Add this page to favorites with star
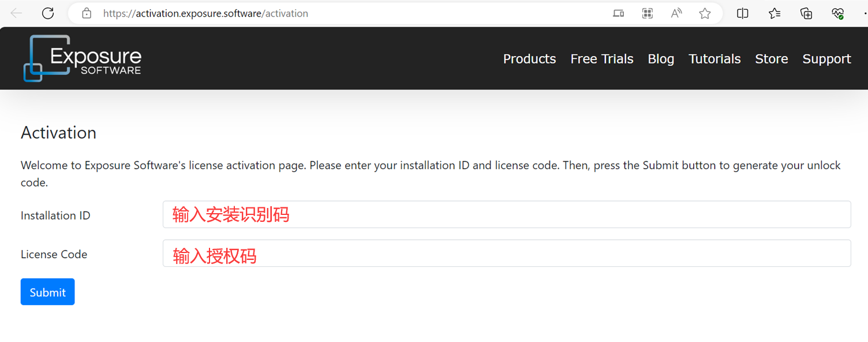The width and height of the screenshot is (868, 342). click(x=705, y=13)
